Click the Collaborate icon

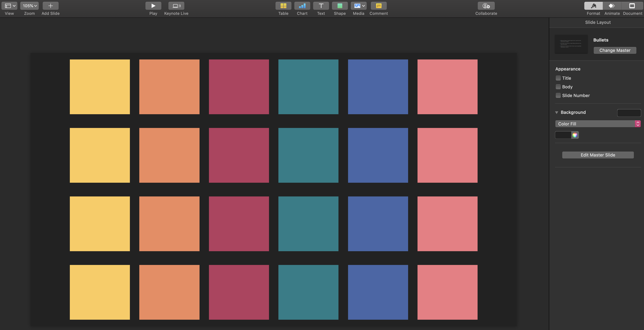point(486,6)
